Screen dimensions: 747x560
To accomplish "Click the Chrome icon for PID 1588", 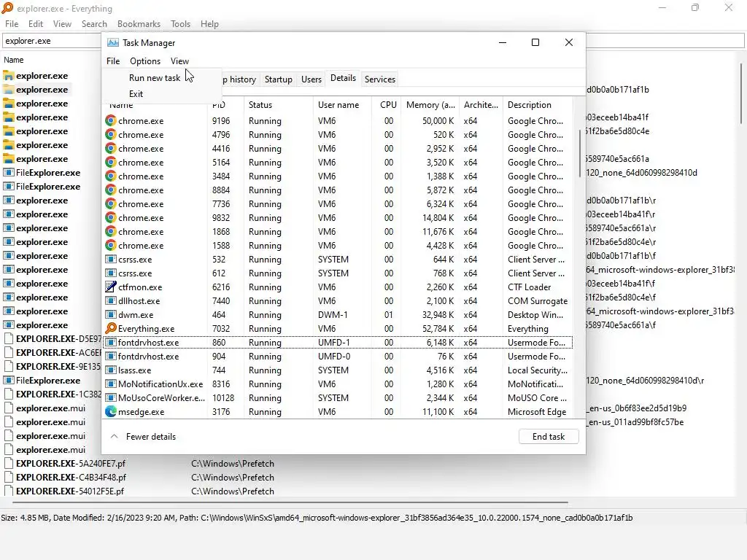I will tap(111, 246).
